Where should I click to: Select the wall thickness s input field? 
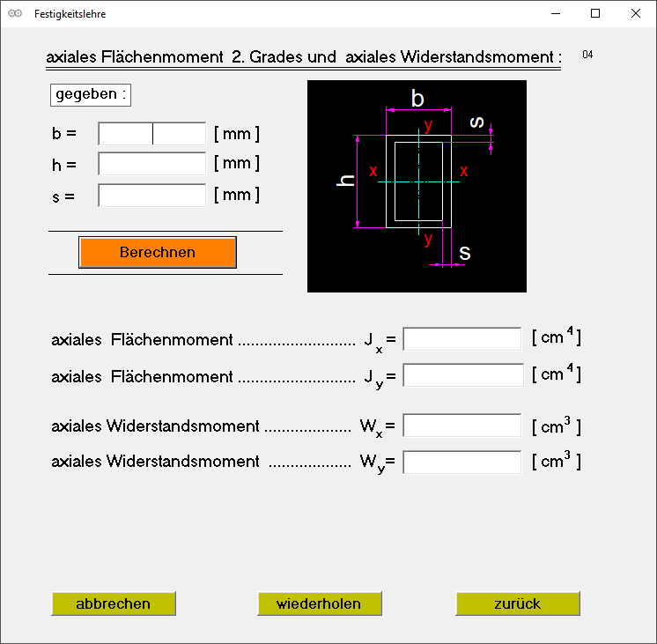[x=151, y=196]
